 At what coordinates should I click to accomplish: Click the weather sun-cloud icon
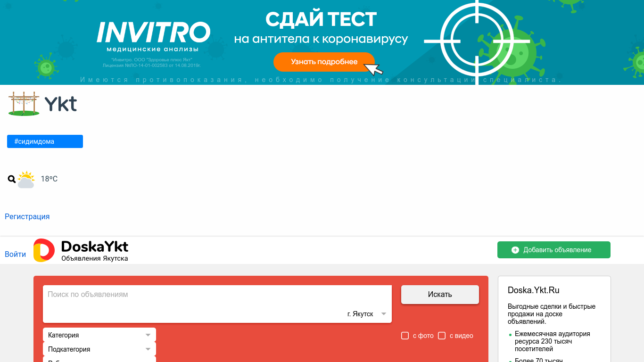(x=26, y=180)
